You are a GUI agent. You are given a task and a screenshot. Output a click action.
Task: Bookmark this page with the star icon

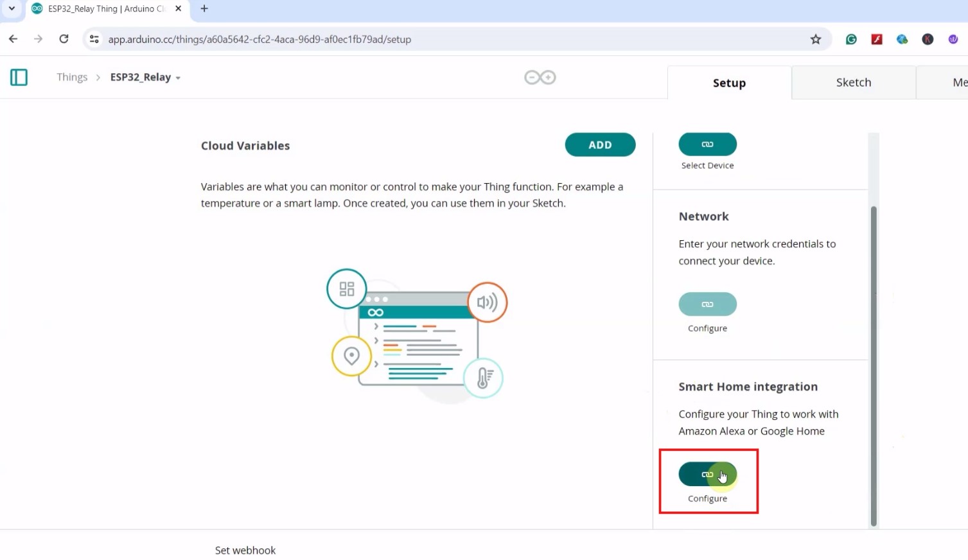(815, 39)
